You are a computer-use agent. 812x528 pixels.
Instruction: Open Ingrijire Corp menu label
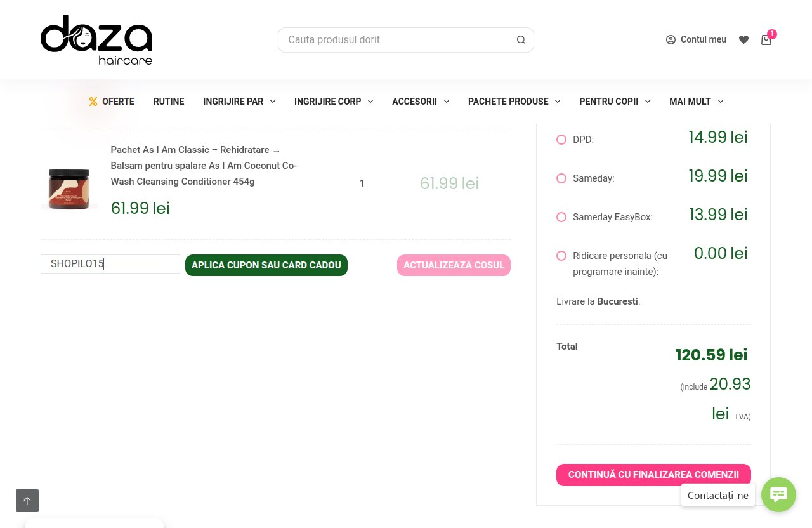point(327,102)
